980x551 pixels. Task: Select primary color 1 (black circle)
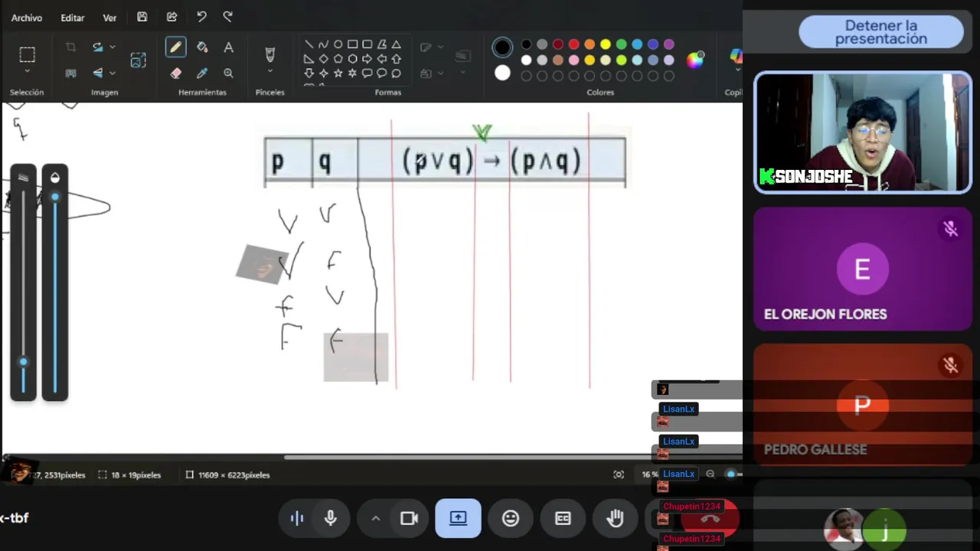point(502,47)
